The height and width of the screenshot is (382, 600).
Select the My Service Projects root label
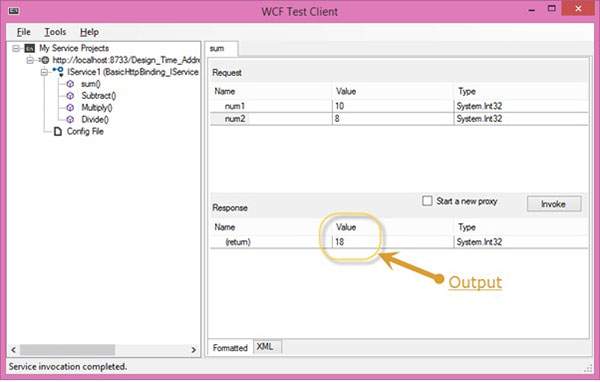click(74, 48)
